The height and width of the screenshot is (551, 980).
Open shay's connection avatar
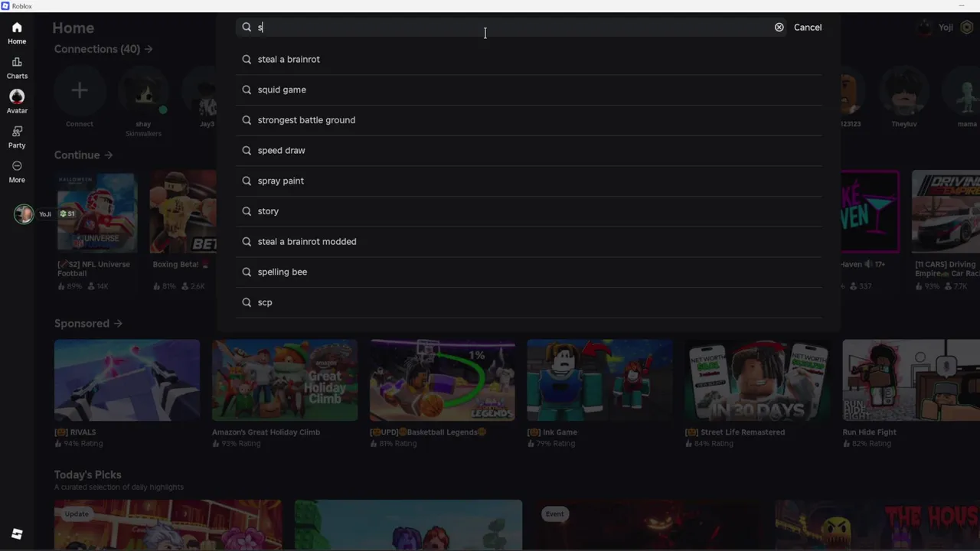[x=143, y=91]
